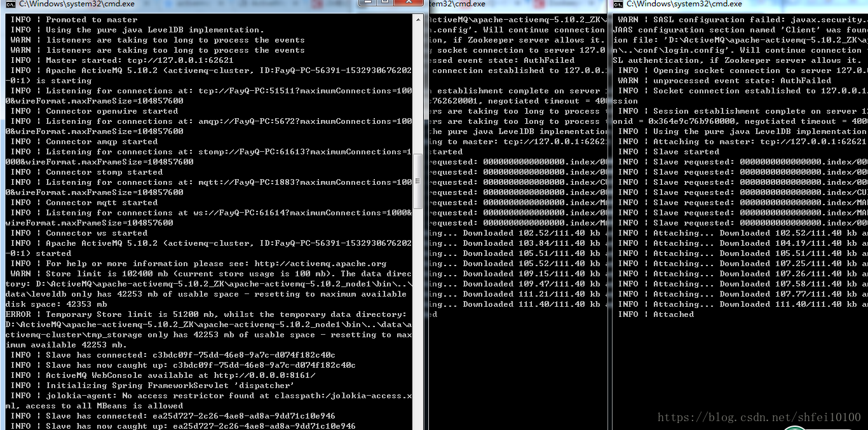Click WebConsole http://0.0.0.0:8161/ line
The height and width of the screenshot is (430, 868).
point(163,375)
